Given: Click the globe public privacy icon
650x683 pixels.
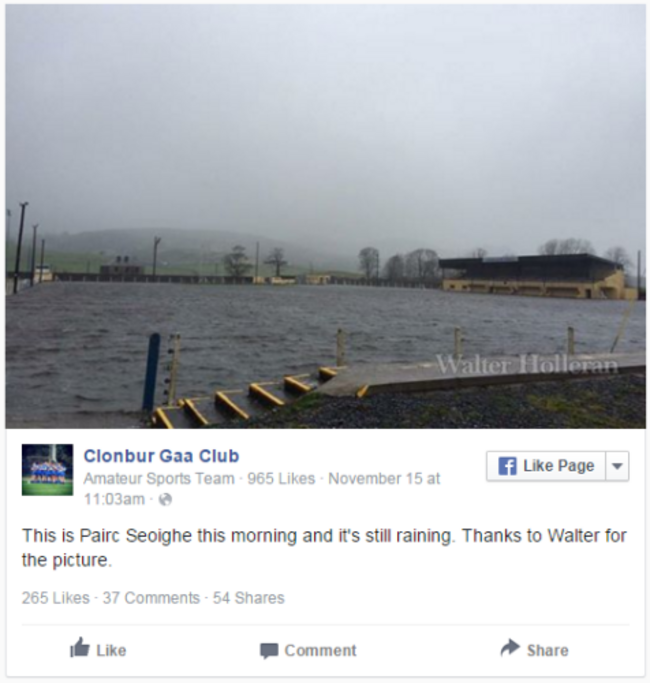Looking at the screenshot, I should click(165, 499).
